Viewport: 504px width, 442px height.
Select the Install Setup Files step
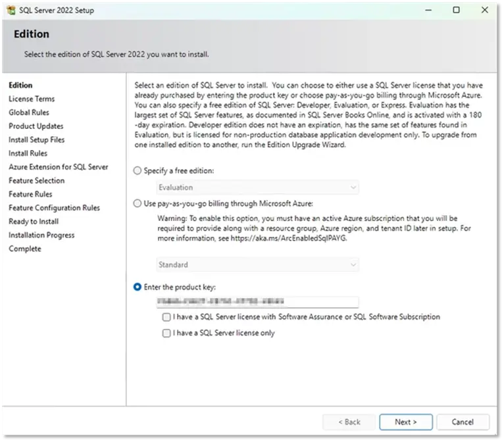pos(37,139)
